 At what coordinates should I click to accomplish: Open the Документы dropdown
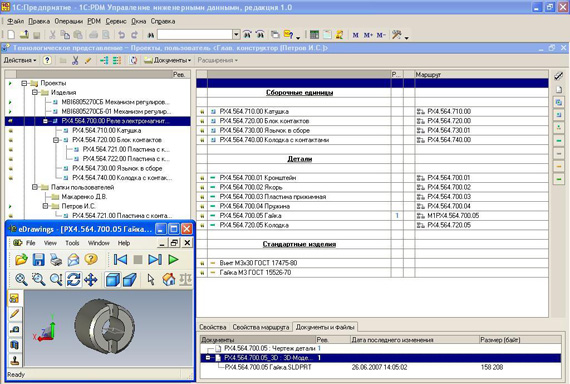click(x=167, y=60)
